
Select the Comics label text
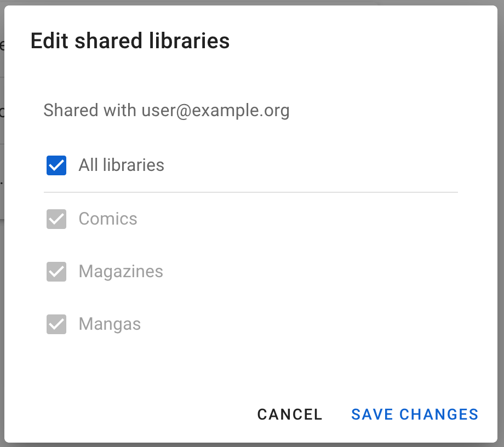point(108,218)
